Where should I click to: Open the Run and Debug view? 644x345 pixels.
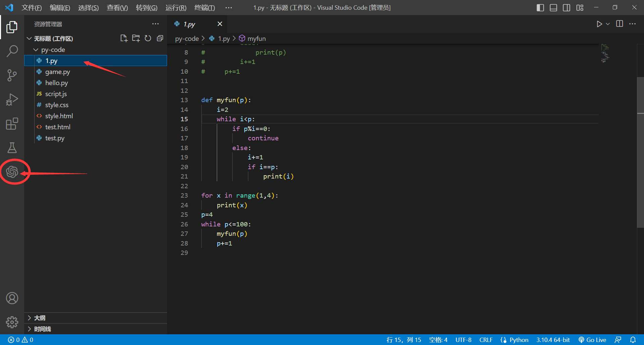(x=12, y=99)
